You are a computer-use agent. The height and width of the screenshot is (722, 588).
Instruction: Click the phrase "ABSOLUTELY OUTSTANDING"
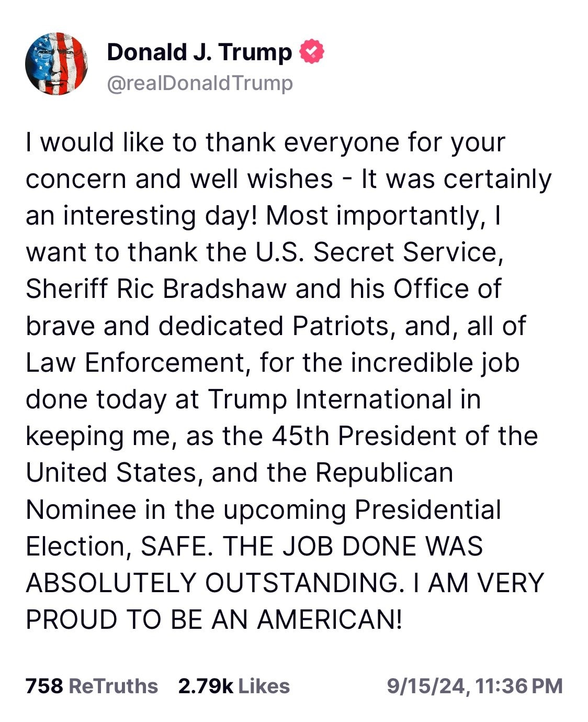pyautogui.click(x=211, y=583)
